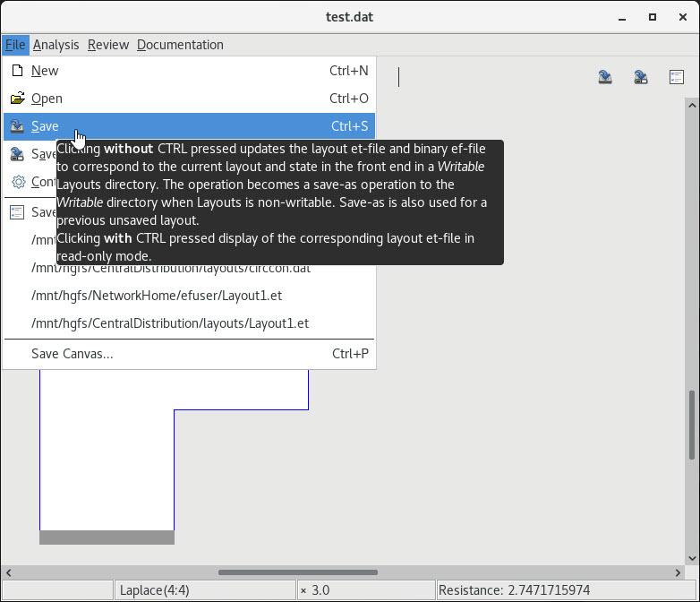Click the checklist icon in the File menu
700x602 pixels.
[17, 212]
